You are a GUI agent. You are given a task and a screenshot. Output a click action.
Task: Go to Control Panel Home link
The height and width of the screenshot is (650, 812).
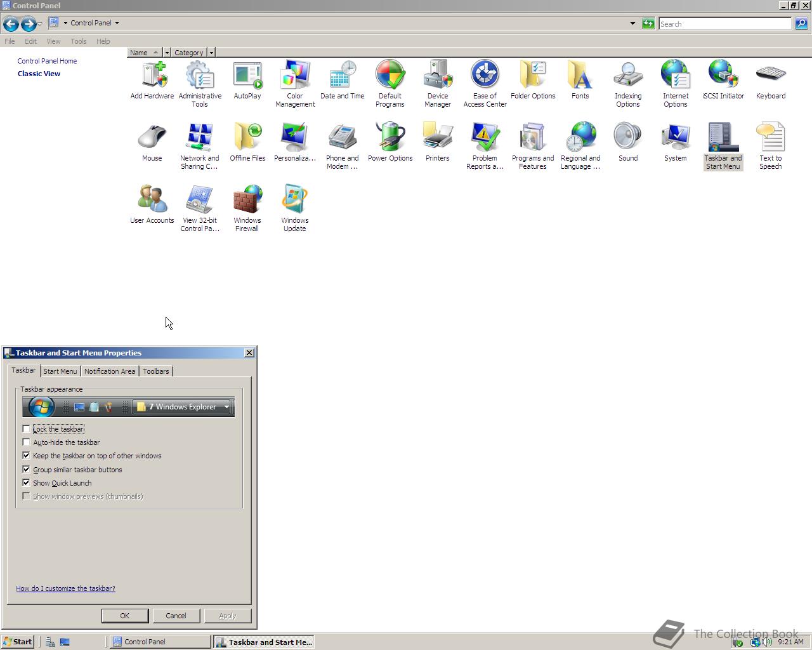(x=48, y=61)
